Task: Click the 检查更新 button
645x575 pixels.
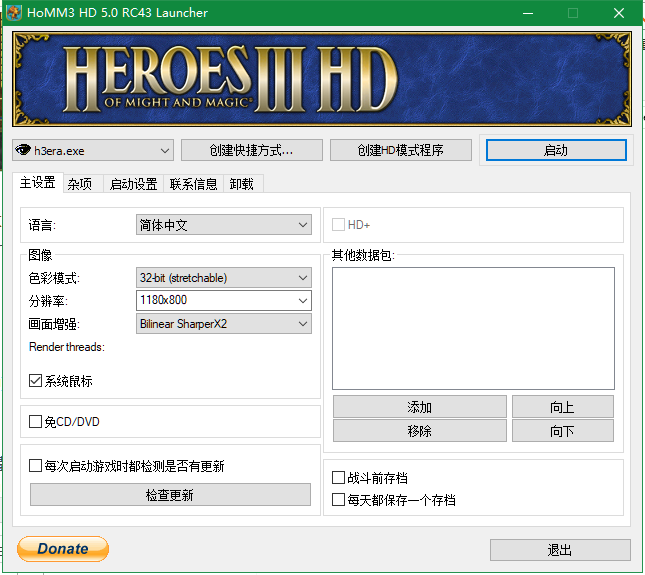Action: [x=170, y=495]
